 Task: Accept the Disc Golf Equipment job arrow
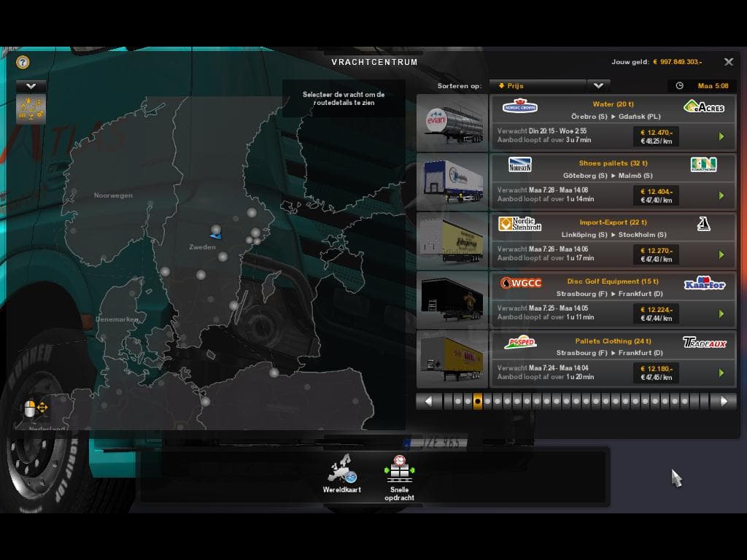pyautogui.click(x=721, y=314)
